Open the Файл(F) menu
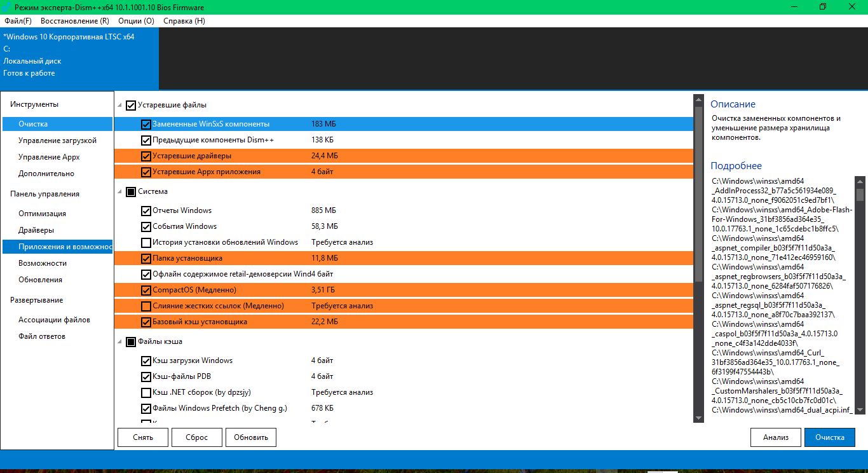This screenshot has width=868, height=473. click(18, 21)
